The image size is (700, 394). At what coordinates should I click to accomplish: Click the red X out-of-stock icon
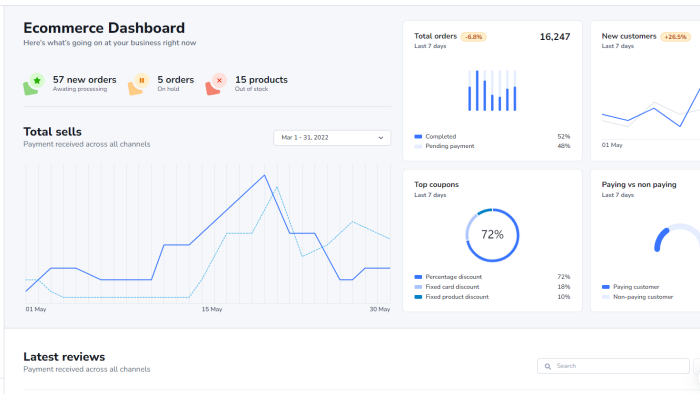click(x=216, y=84)
